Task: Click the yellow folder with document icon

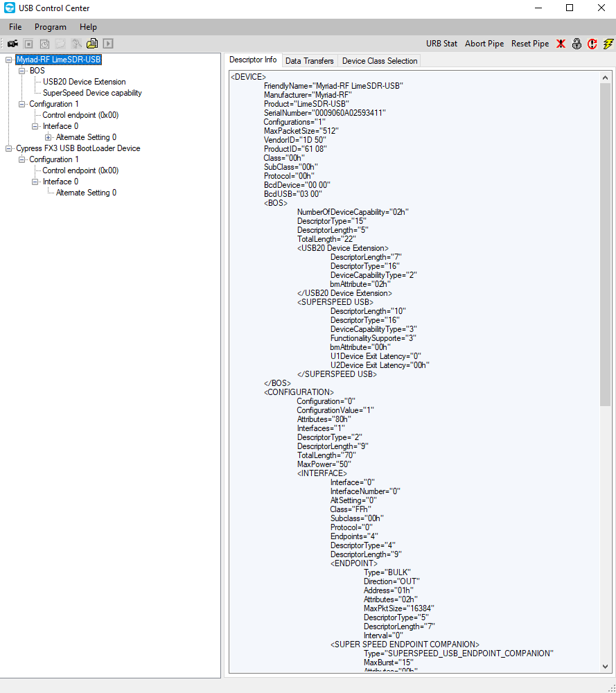Action: [x=92, y=44]
